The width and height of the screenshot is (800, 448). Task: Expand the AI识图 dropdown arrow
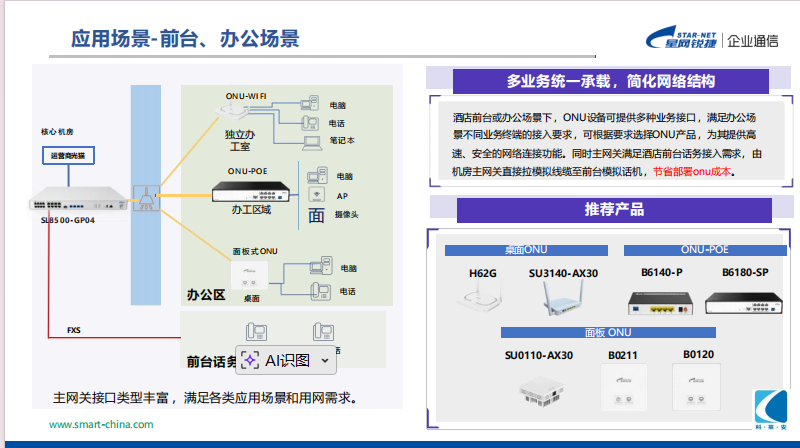tap(324, 360)
